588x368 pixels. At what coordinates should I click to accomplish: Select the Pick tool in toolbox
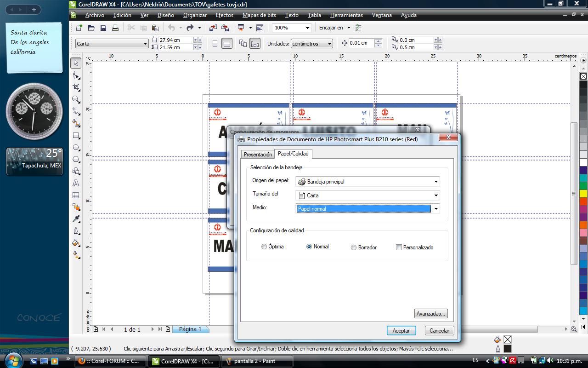[x=76, y=63]
